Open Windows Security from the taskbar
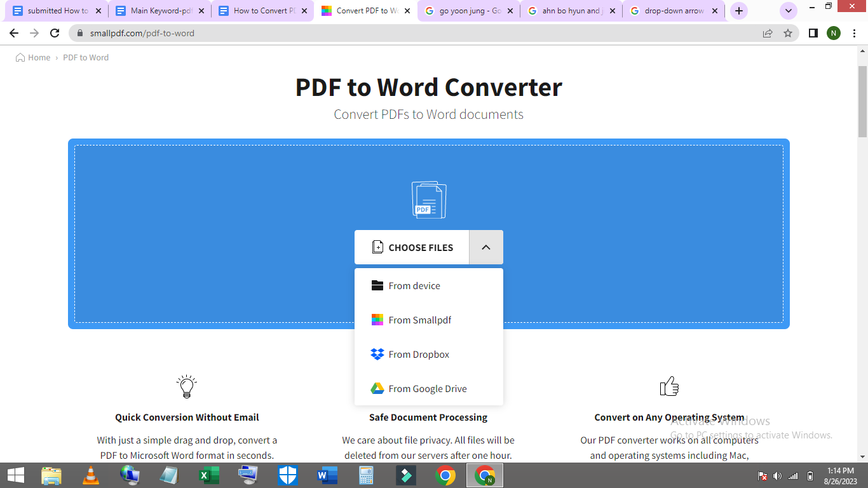This screenshot has width=868, height=488. [x=287, y=475]
